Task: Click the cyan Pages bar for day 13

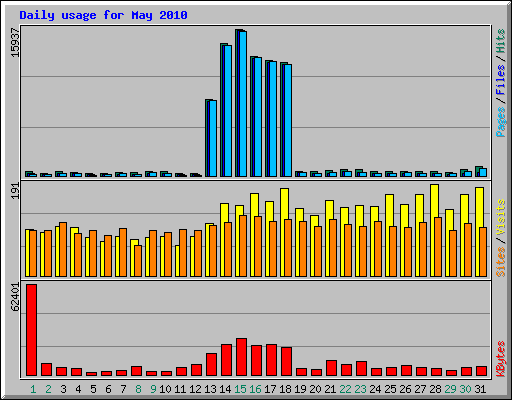Action: click(x=213, y=138)
